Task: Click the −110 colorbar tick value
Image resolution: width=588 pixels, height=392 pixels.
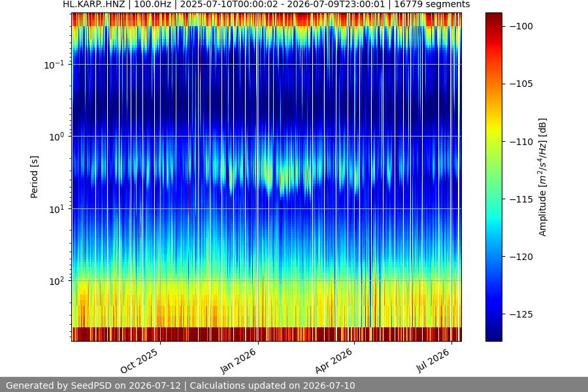Action: coord(521,142)
